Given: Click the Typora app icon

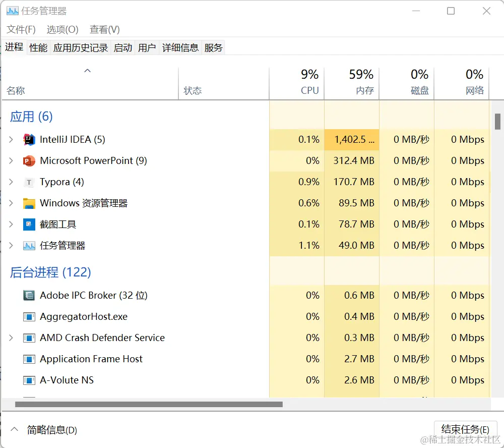Looking at the screenshot, I should [x=29, y=182].
